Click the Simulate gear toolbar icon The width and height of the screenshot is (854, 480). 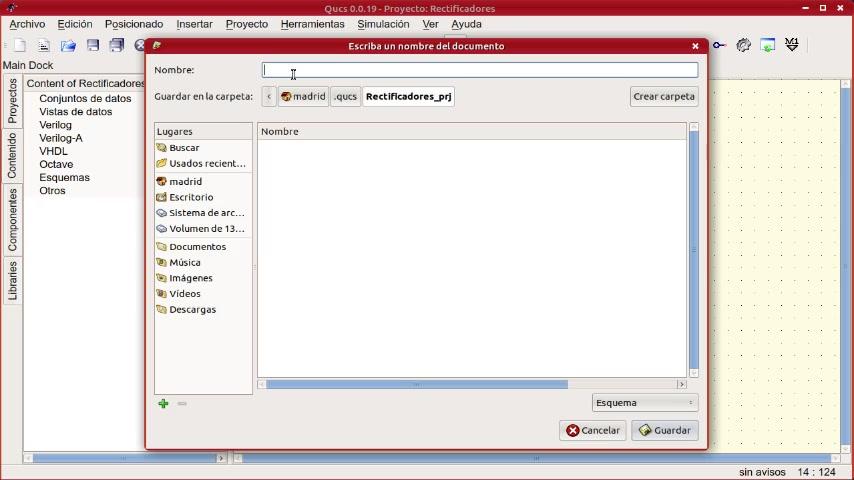coord(743,45)
